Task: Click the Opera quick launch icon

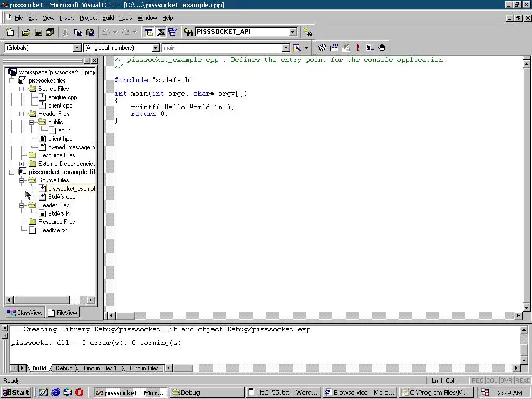Action: point(79,393)
